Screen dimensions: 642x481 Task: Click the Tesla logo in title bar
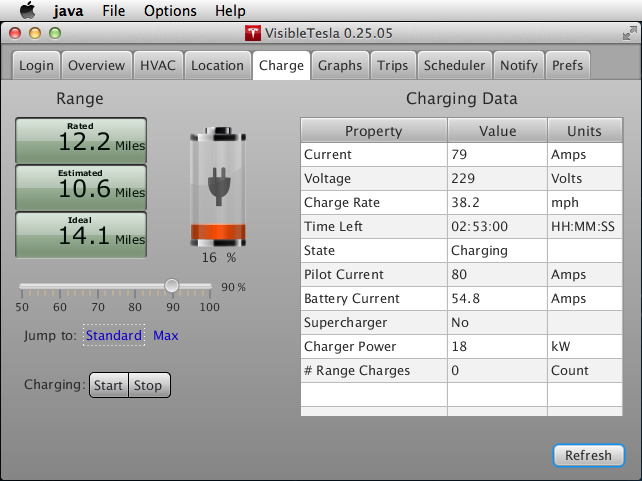[253, 33]
